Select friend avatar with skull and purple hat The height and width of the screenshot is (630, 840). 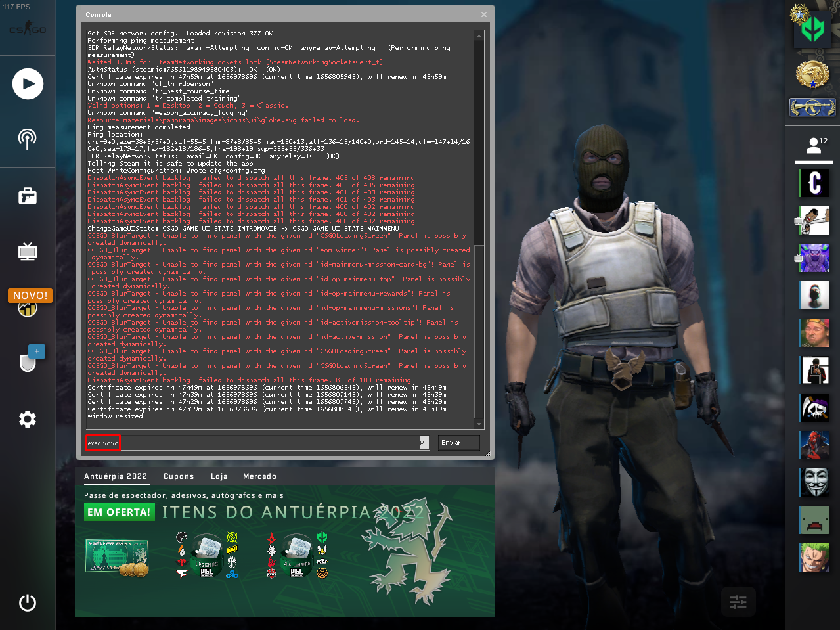coord(814,408)
